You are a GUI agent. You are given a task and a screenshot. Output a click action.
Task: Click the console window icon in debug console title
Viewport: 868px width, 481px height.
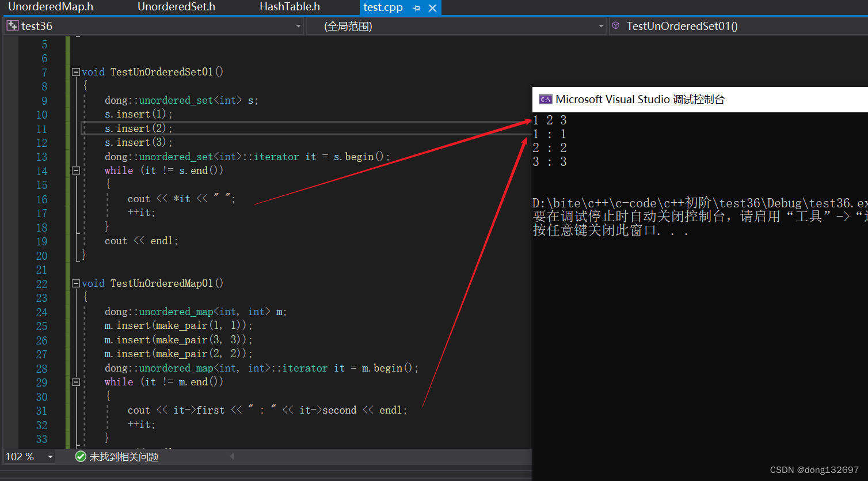click(545, 100)
